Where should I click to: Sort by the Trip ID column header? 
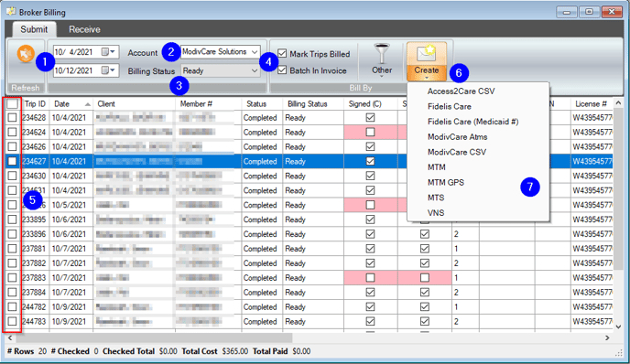click(x=36, y=104)
